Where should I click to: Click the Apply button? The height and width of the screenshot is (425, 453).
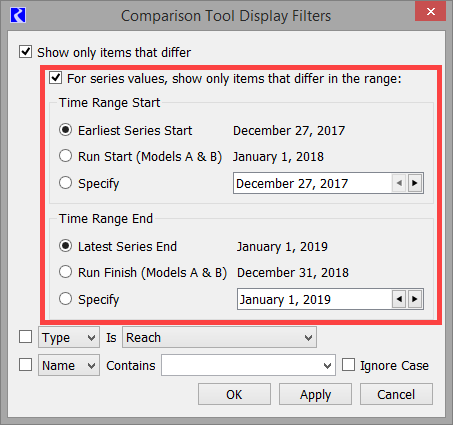(x=315, y=394)
